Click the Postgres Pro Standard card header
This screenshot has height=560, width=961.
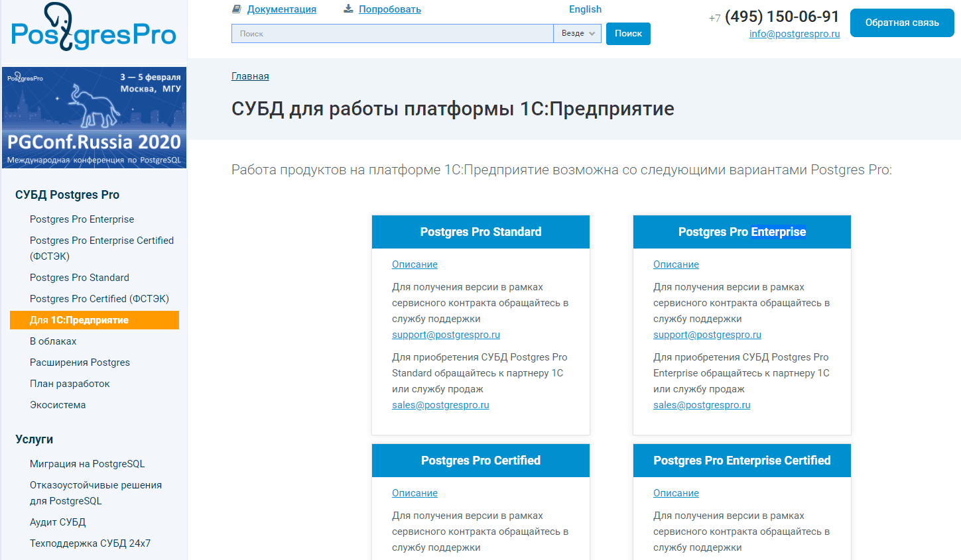click(481, 232)
